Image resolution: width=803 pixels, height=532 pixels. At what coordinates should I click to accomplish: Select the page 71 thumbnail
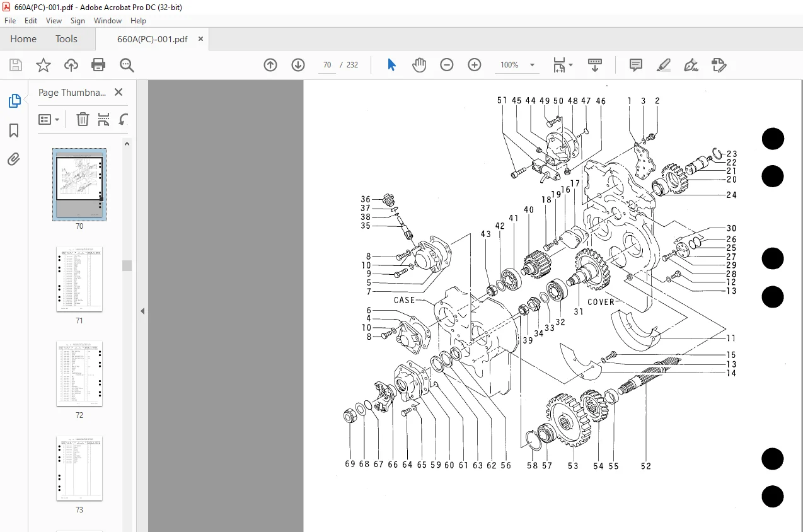coord(79,279)
